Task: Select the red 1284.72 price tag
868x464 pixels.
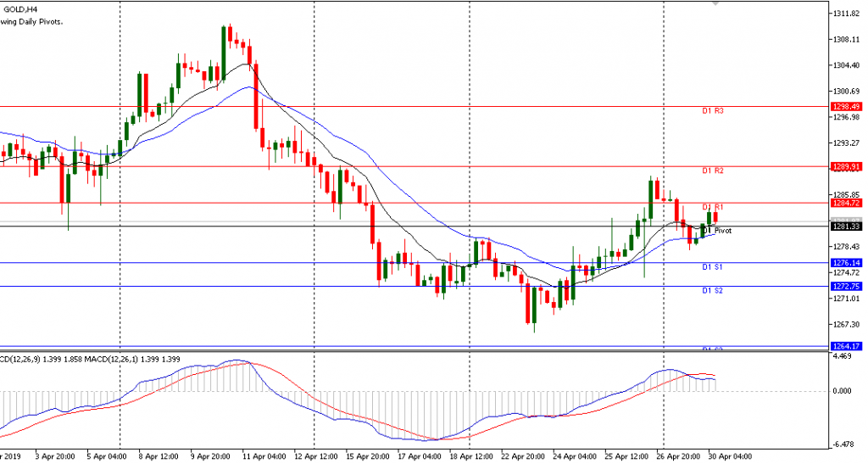Action: pyautogui.click(x=848, y=203)
